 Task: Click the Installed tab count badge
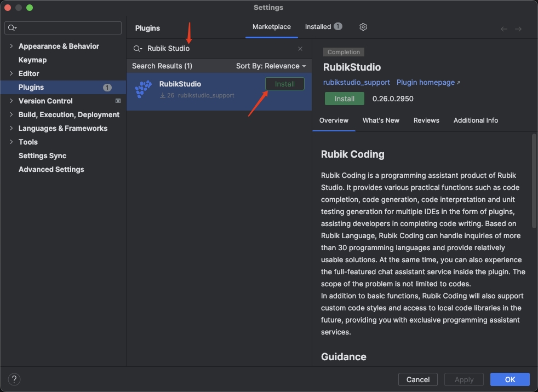click(x=338, y=26)
